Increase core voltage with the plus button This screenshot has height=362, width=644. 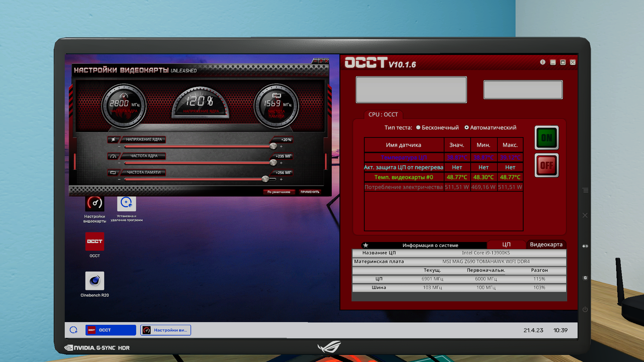(281, 146)
